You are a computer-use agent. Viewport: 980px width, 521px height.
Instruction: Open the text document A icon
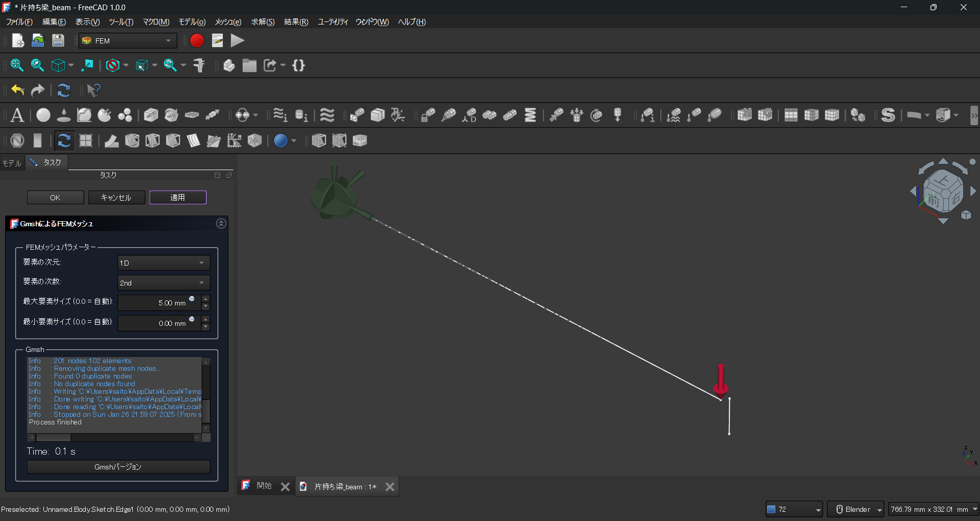click(x=17, y=115)
